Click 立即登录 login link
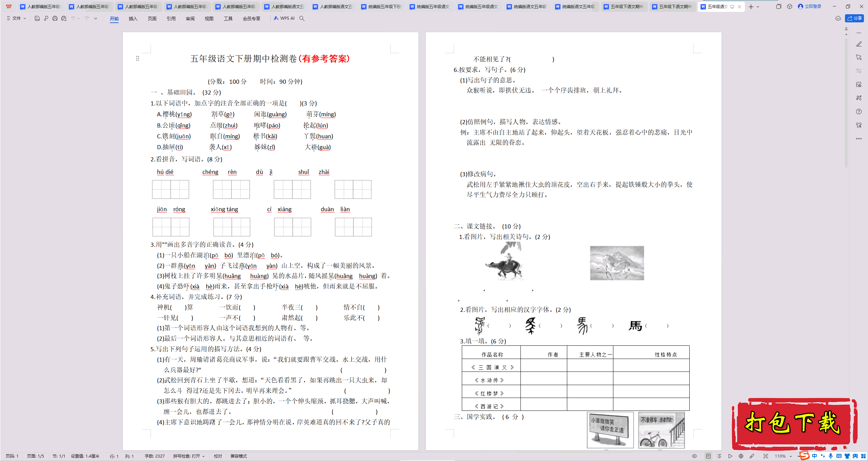The height and width of the screenshot is (461, 868). click(810, 6)
